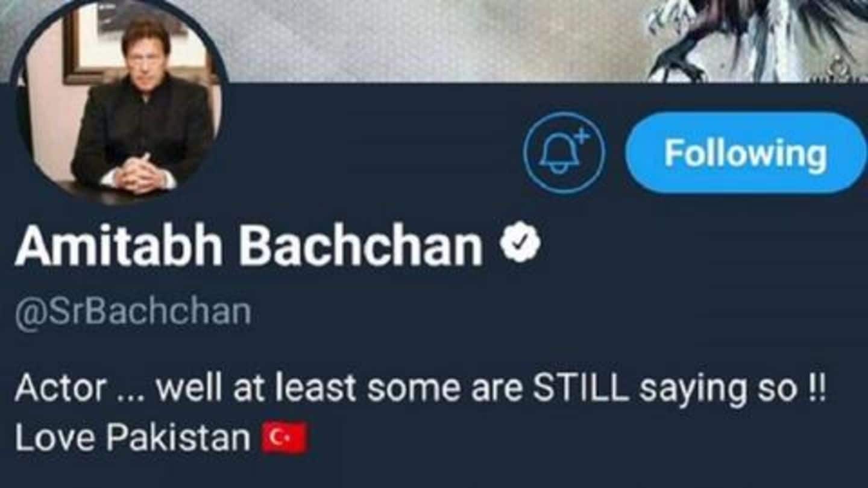This screenshot has height=488, width=868.
Task: Click the Love Pakistan text in bio
Action: coord(132,439)
